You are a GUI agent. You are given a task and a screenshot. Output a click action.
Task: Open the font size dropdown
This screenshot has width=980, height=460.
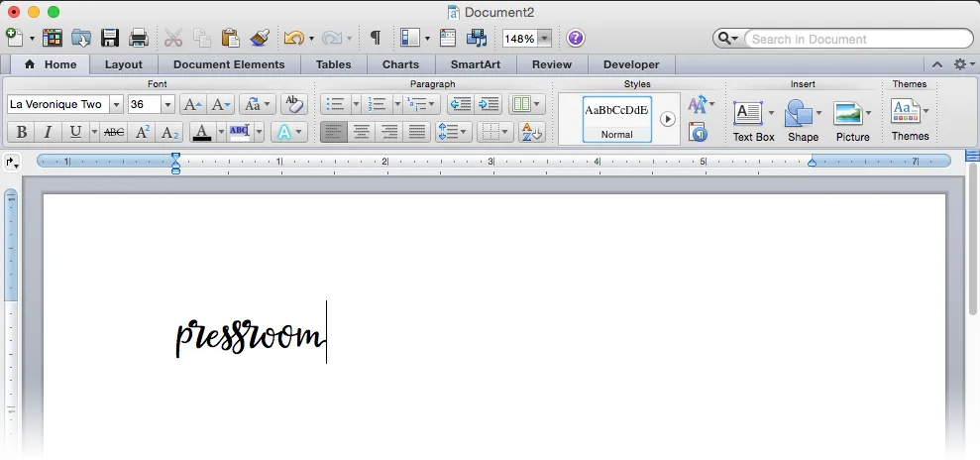point(167,104)
